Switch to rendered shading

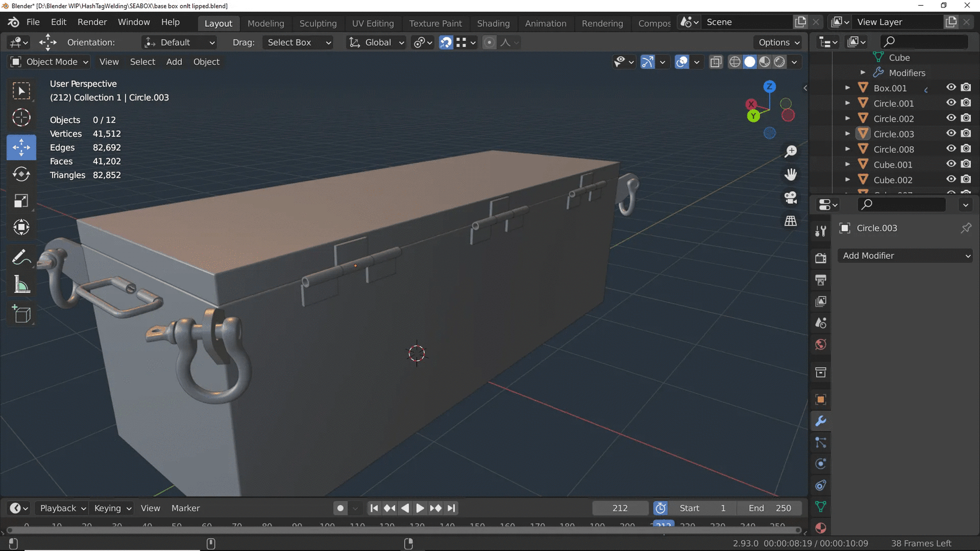click(x=780, y=62)
